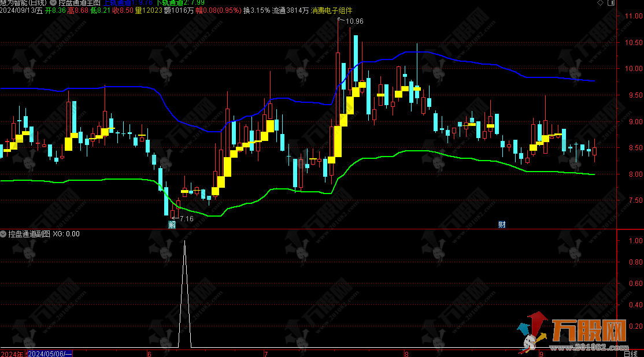Click the XG: 0.00 indicator value
This screenshot has height=357, width=644.
(66, 234)
